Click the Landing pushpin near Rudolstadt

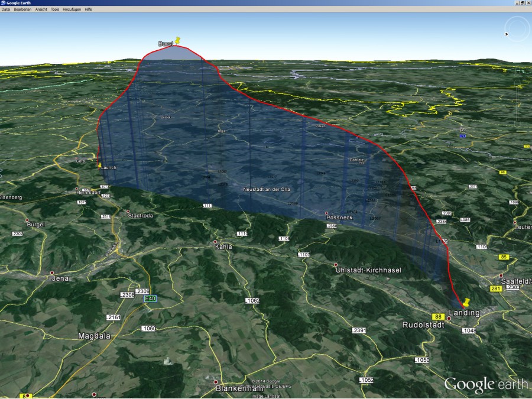click(467, 303)
